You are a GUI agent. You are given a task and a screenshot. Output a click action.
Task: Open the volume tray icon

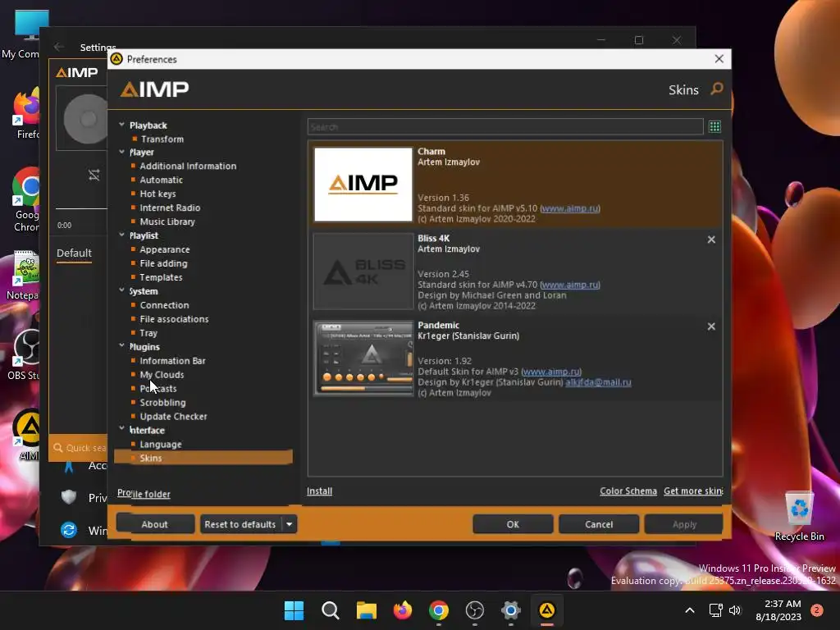coord(735,610)
